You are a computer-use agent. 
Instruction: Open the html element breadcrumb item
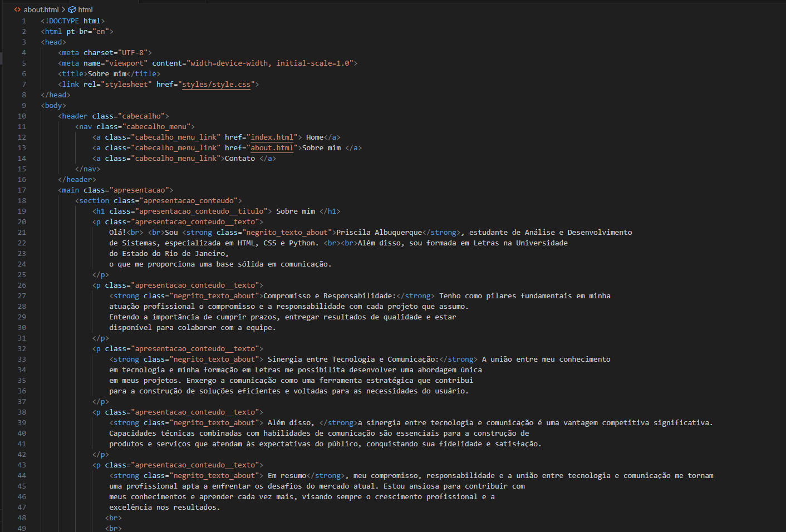coord(85,9)
